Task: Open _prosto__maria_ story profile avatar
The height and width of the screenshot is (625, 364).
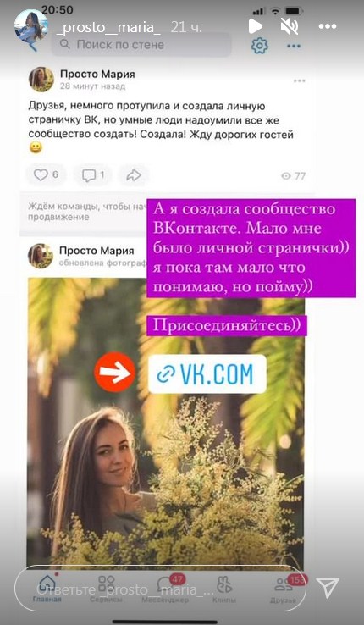Action: point(31,29)
